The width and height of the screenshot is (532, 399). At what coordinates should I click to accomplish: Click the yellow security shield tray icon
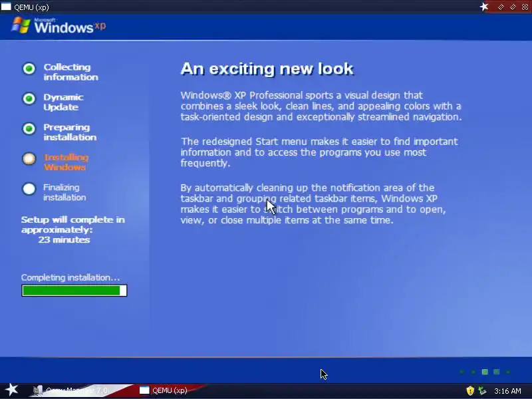click(470, 391)
